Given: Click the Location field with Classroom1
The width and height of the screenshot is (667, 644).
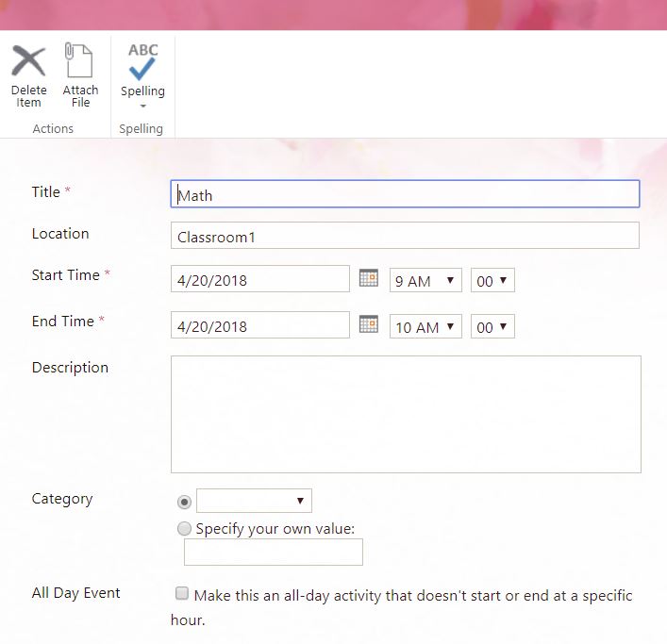Looking at the screenshot, I should point(405,235).
